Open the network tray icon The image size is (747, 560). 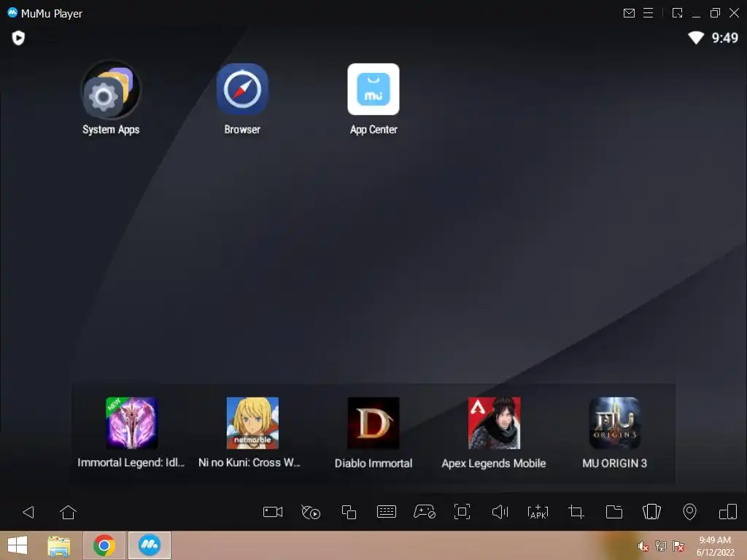click(x=660, y=545)
